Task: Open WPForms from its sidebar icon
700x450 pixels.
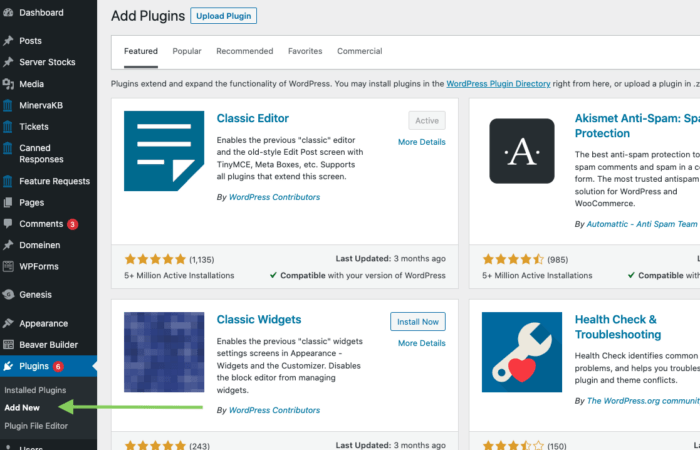Action: click(x=9, y=267)
